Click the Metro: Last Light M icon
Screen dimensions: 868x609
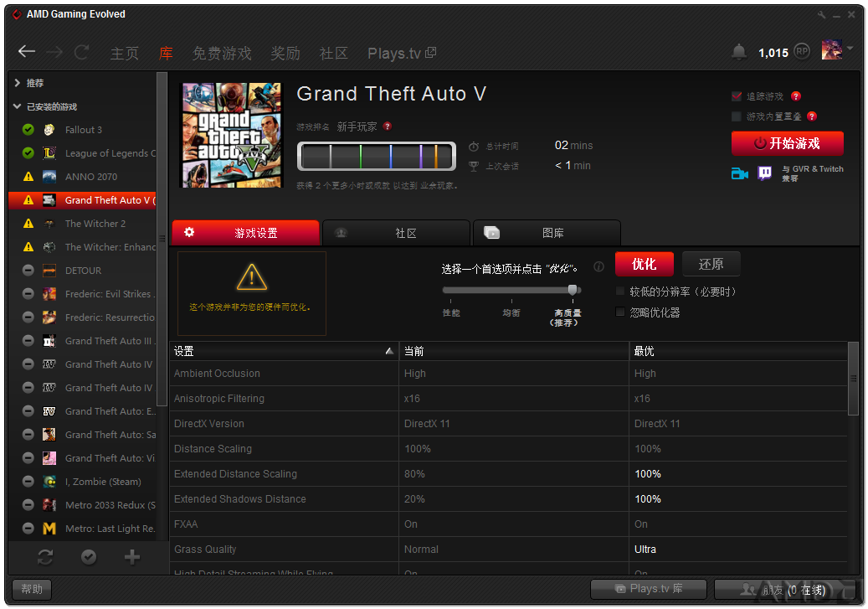[x=49, y=529]
